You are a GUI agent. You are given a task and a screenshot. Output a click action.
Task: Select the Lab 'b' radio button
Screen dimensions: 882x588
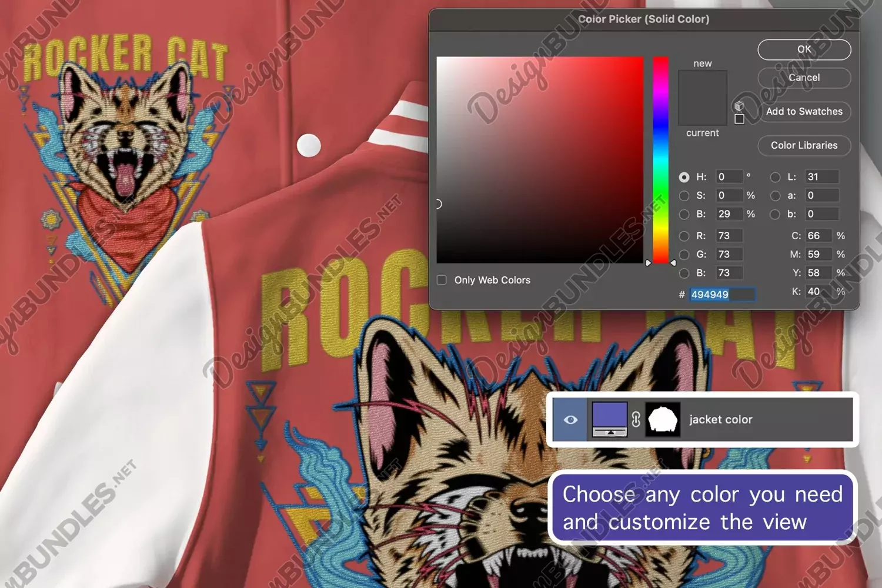tap(775, 214)
